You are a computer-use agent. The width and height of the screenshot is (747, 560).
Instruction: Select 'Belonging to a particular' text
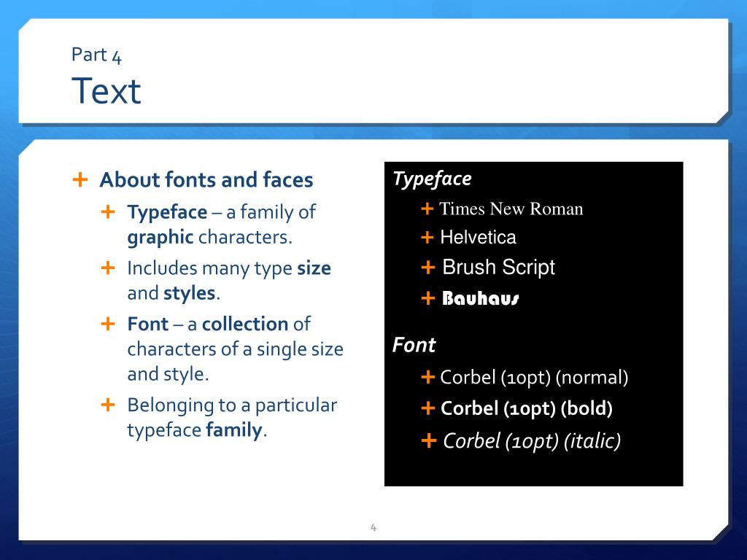(232, 405)
